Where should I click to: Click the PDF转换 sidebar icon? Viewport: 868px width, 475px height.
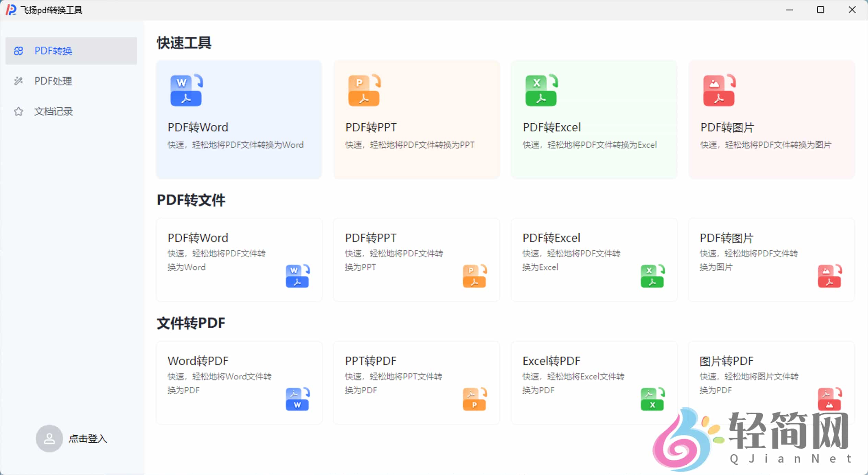(x=19, y=51)
